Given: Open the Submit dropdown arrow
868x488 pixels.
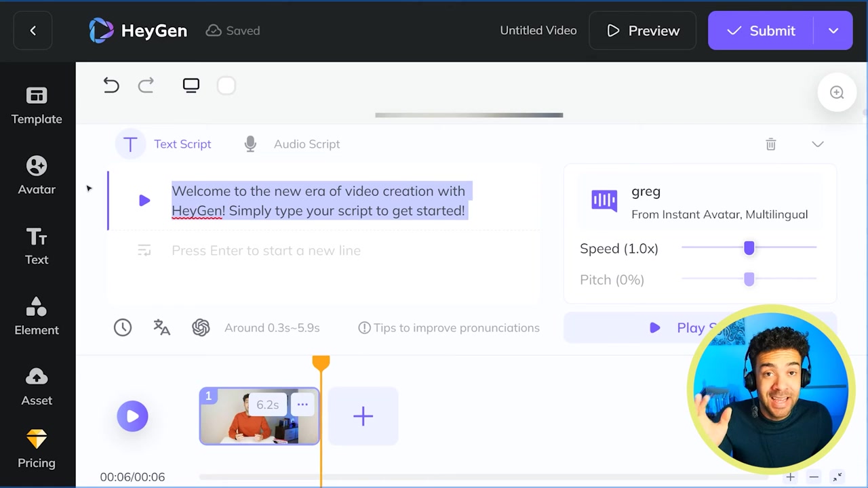Looking at the screenshot, I should pos(833,30).
